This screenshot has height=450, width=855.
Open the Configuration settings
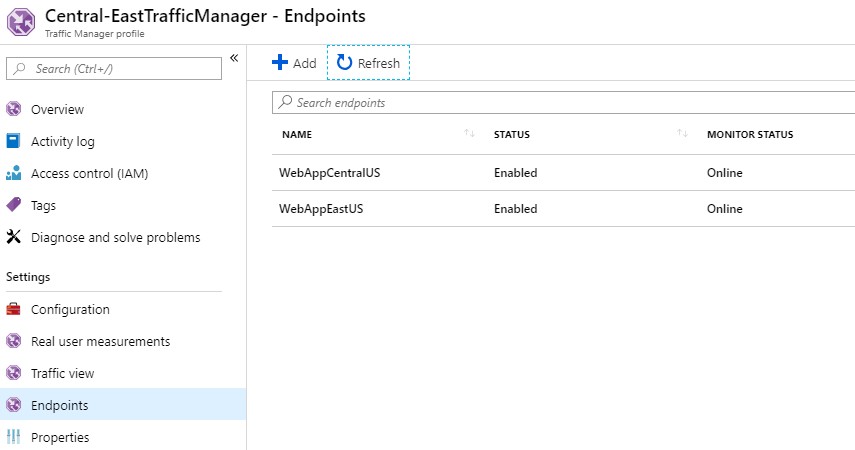coord(70,309)
